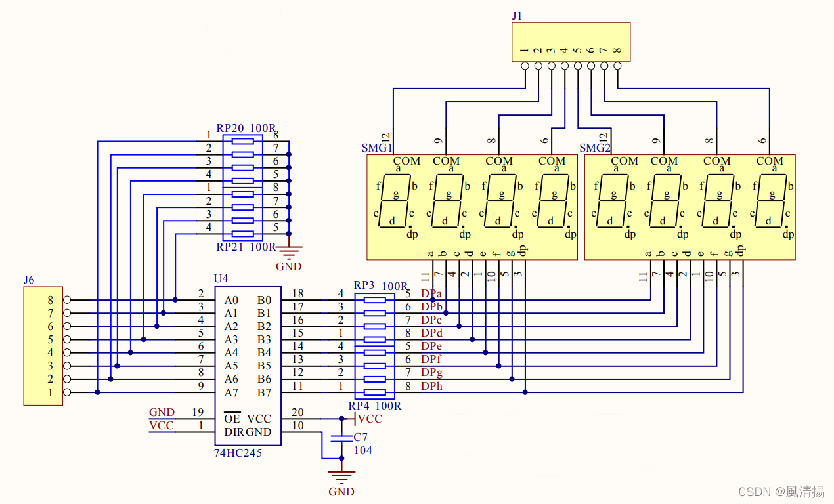Click the RP21 100R resistor pack label
This screenshot has height=504, width=834.
pos(246,247)
